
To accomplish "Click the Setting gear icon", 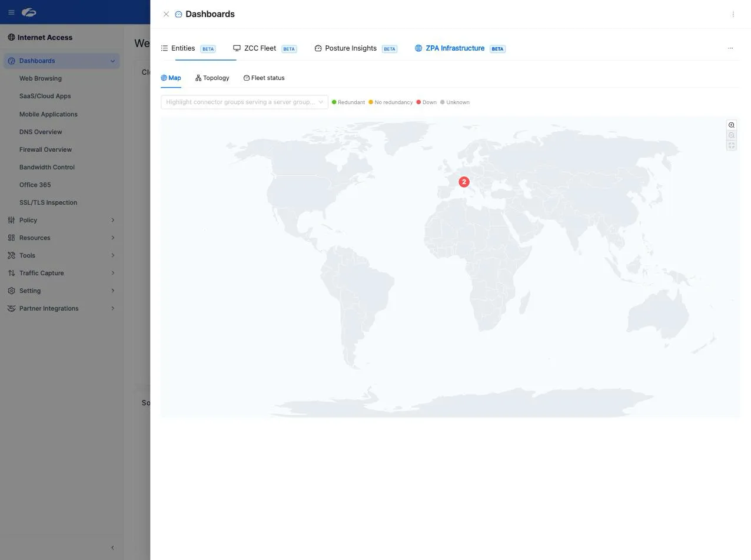I will (x=11, y=291).
